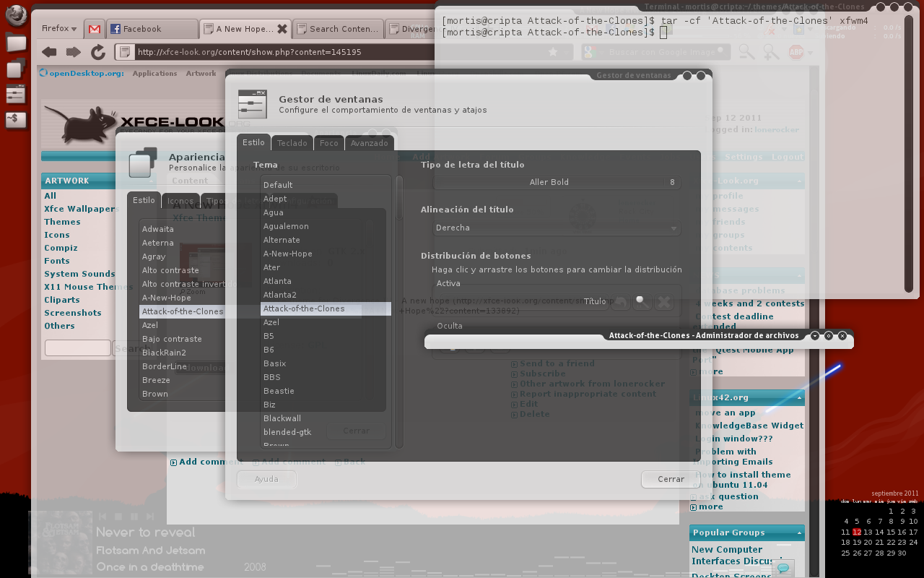Image resolution: width=924 pixels, height=578 pixels.
Task: Click the Aller Bold font button
Action: point(557,182)
